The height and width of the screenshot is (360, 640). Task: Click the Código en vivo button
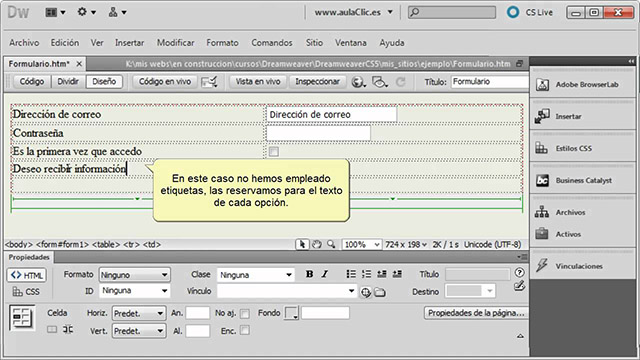click(x=165, y=82)
